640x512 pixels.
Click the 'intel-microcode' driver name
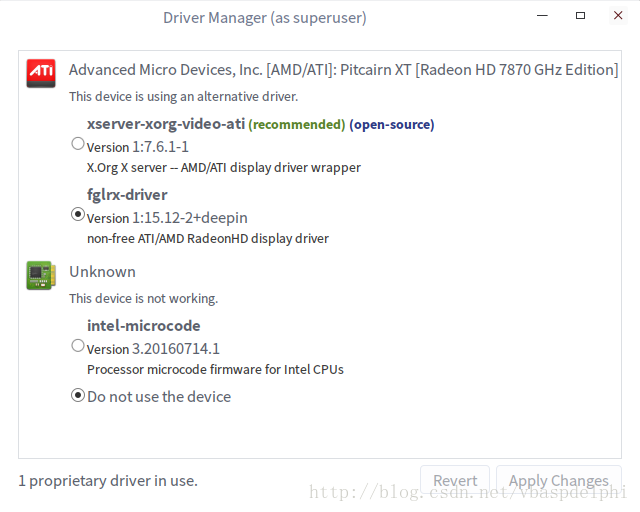tap(144, 325)
